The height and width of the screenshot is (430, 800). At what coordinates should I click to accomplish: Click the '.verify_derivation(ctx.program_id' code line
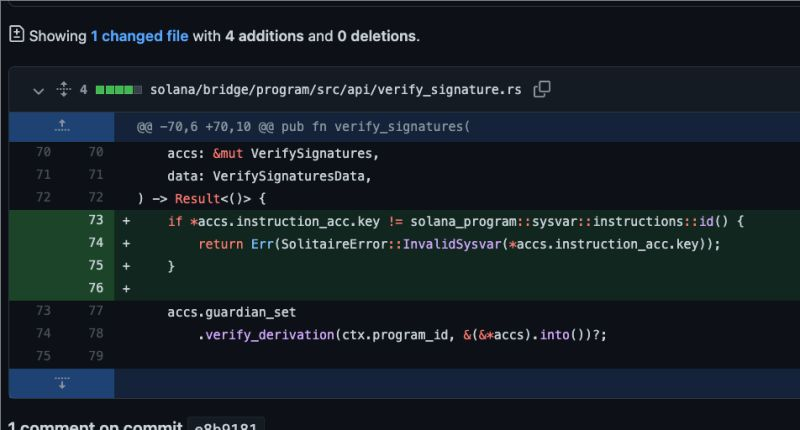(402, 335)
